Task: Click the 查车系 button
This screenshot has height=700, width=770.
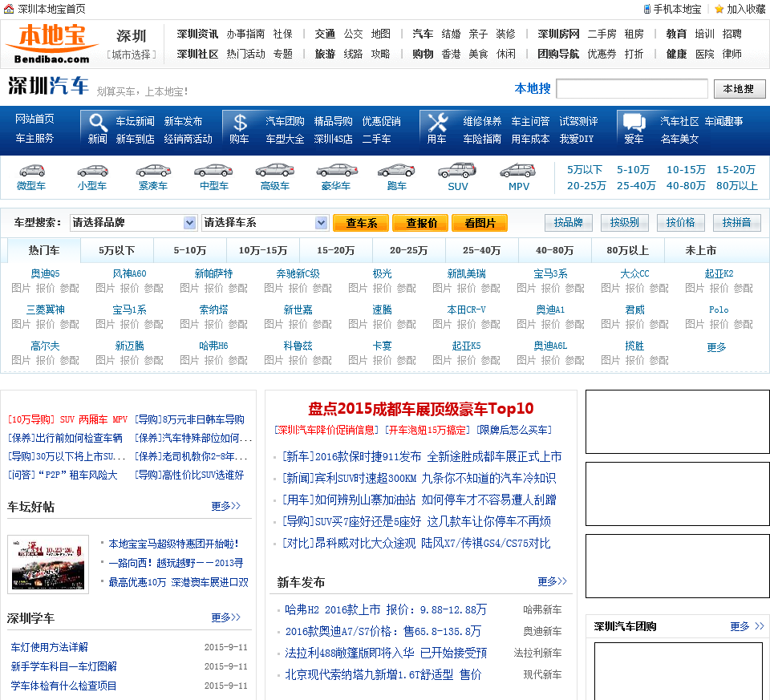Action: pyautogui.click(x=362, y=223)
